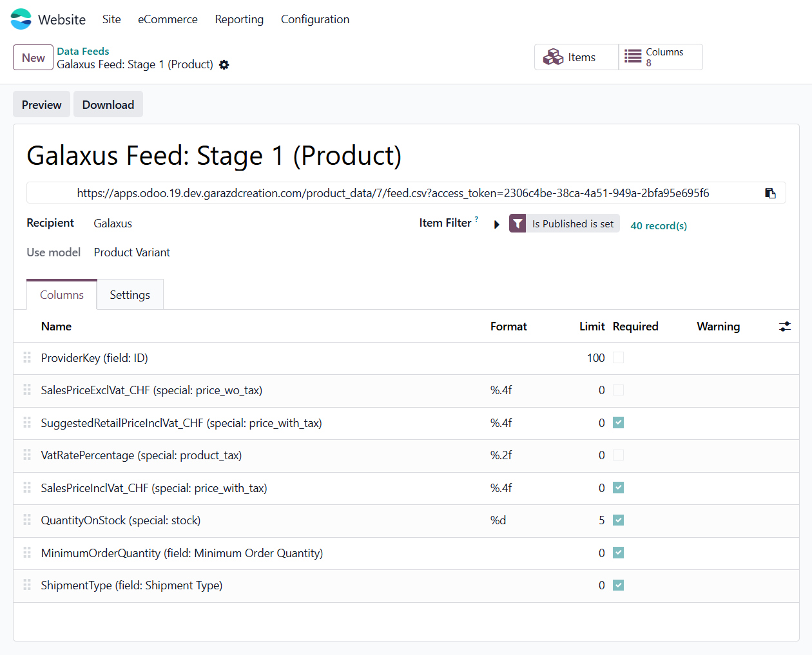Uncheck Required for SuggestedRetailPriceInclVat_CHF
The image size is (812, 655).
click(x=618, y=422)
